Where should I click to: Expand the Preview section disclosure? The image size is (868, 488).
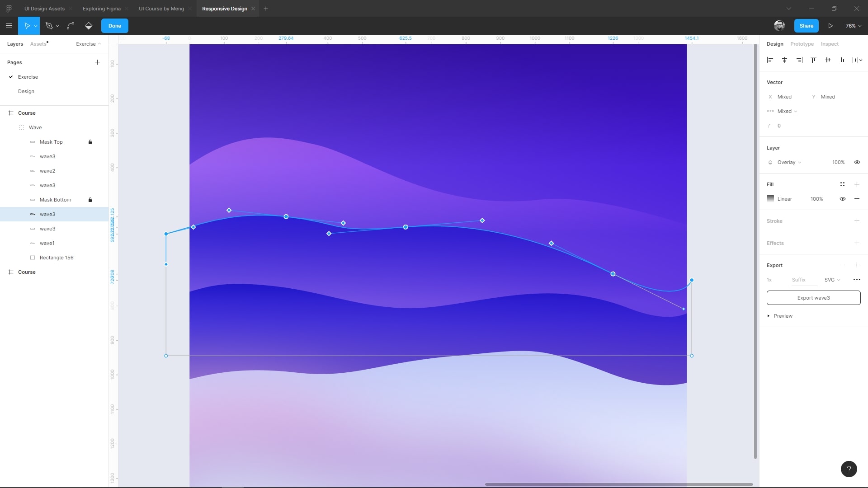coord(769,316)
